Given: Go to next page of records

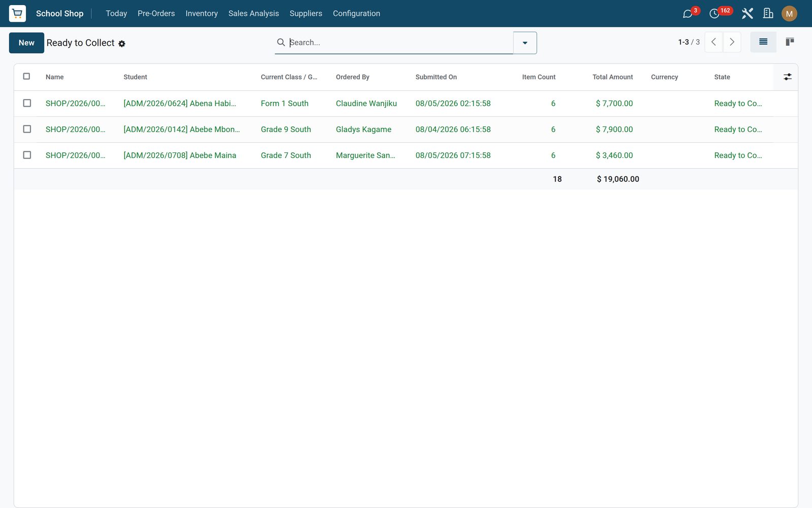Looking at the screenshot, I should click(x=732, y=42).
